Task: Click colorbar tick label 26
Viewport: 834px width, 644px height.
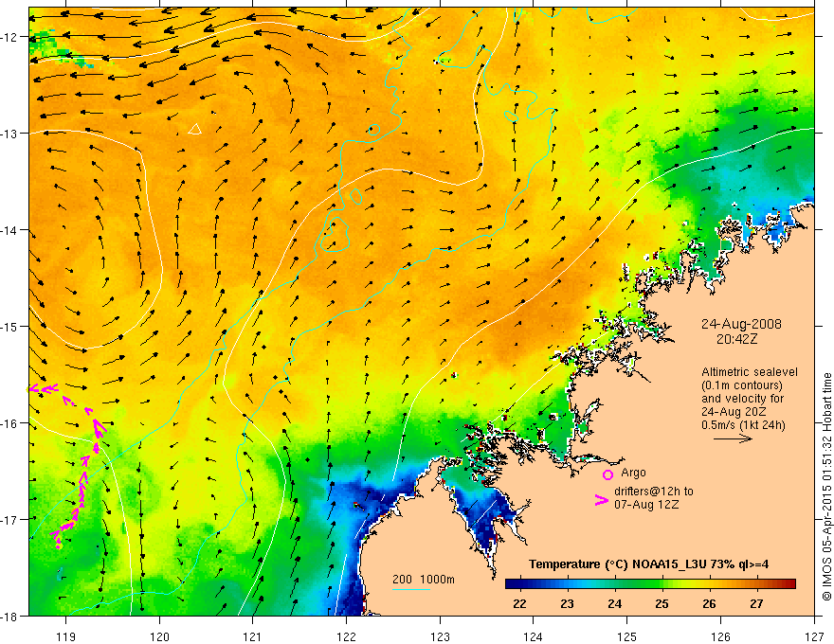Action: click(x=709, y=604)
